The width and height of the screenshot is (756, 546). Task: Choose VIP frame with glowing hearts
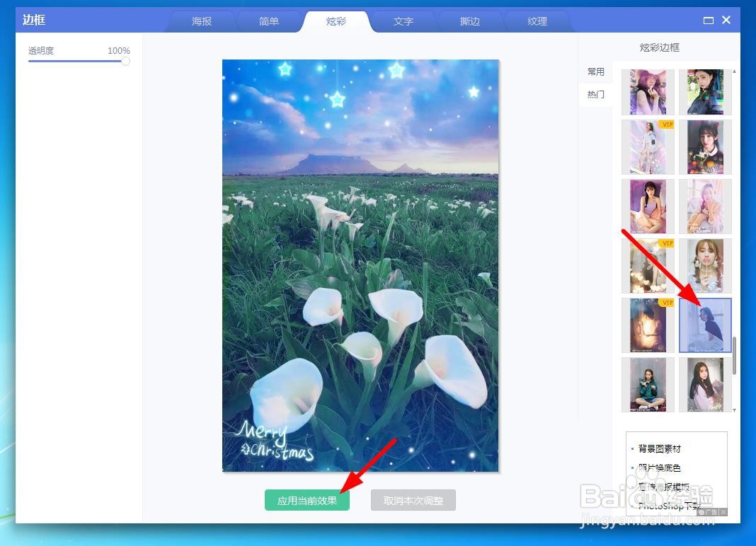pyautogui.click(x=648, y=266)
